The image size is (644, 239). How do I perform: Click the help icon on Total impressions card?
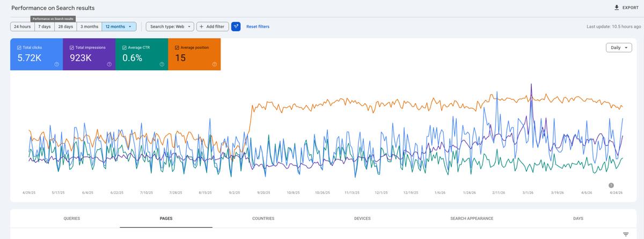point(109,64)
